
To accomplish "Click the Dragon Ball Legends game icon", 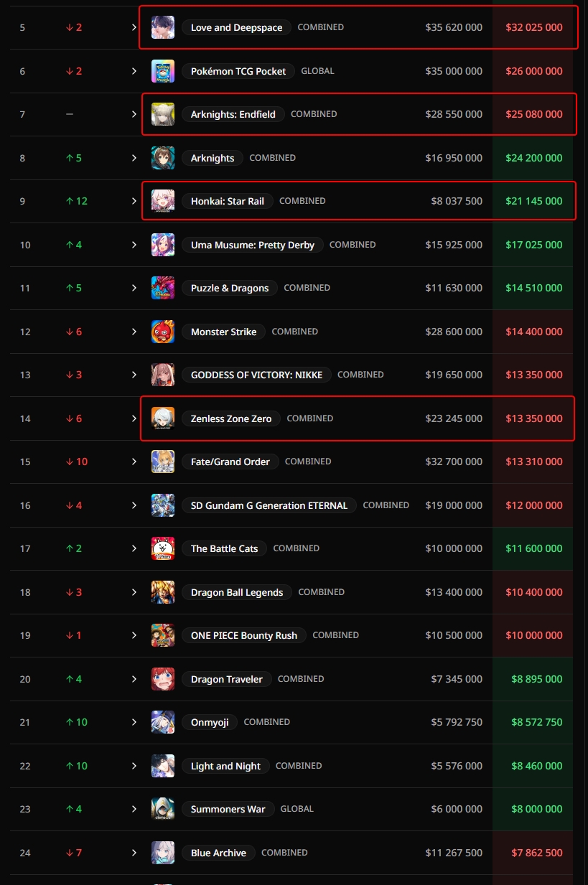I will (163, 592).
